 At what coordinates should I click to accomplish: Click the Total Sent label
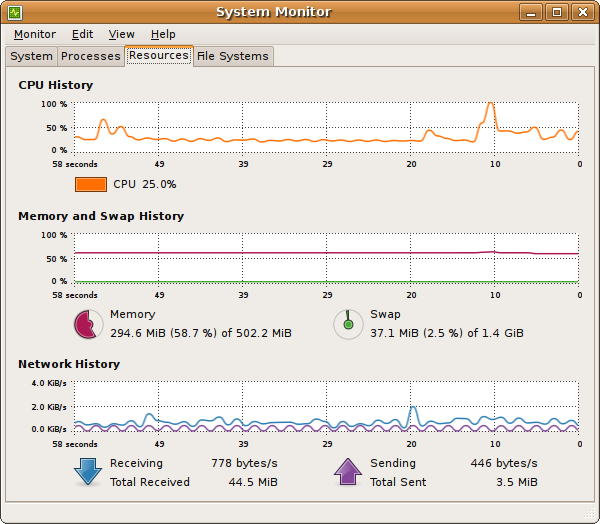pos(398,482)
